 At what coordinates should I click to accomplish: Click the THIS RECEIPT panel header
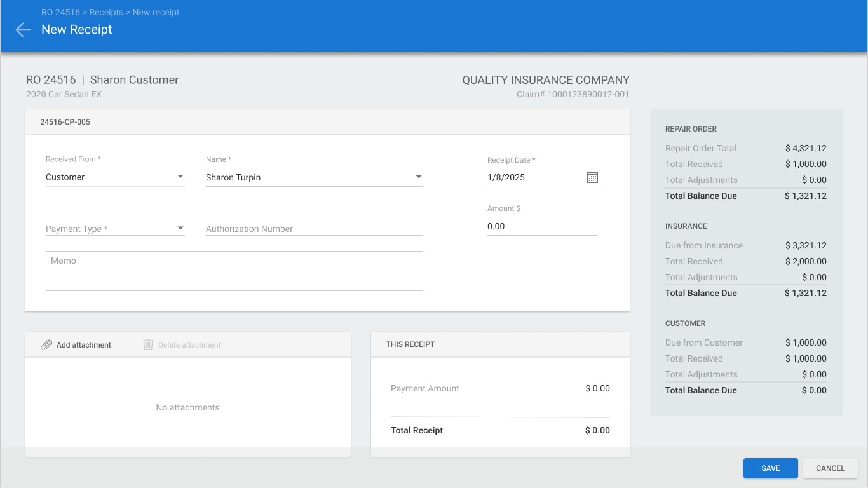click(x=500, y=344)
